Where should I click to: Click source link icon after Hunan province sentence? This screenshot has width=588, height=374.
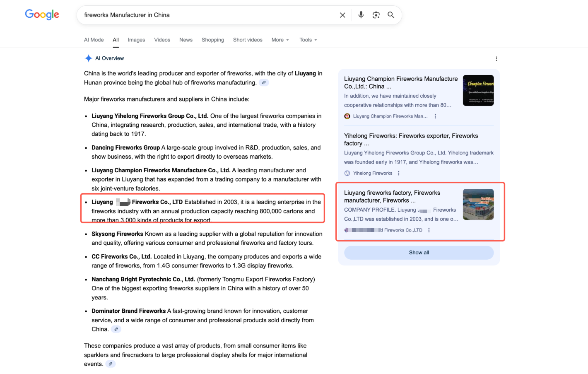tap(264, 82)
